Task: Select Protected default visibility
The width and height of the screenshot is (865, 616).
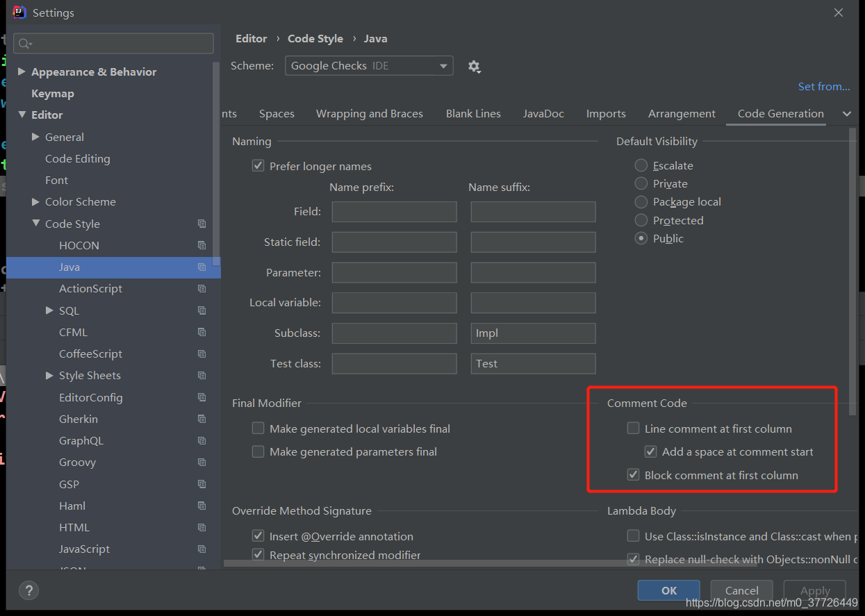Action: pos(641,220)
